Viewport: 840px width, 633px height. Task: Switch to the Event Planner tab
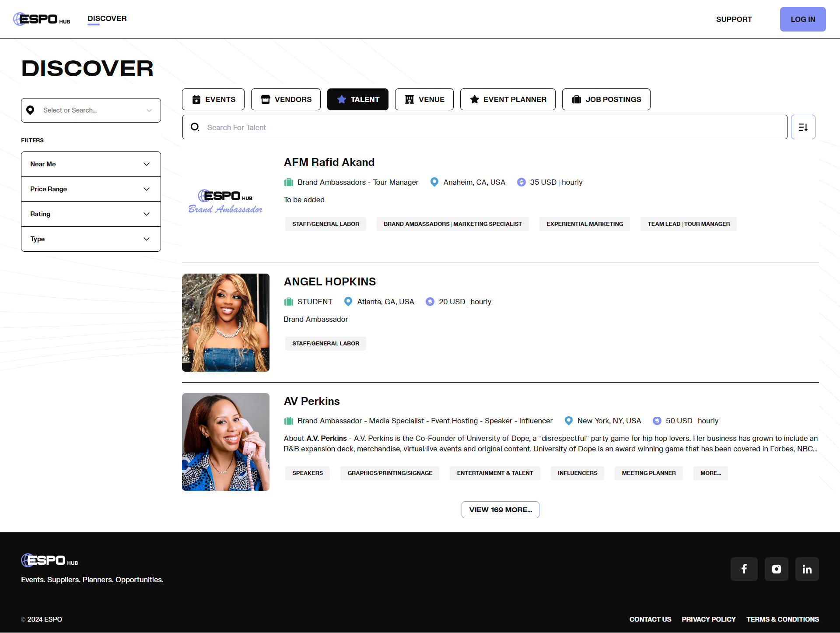(507, 99)
